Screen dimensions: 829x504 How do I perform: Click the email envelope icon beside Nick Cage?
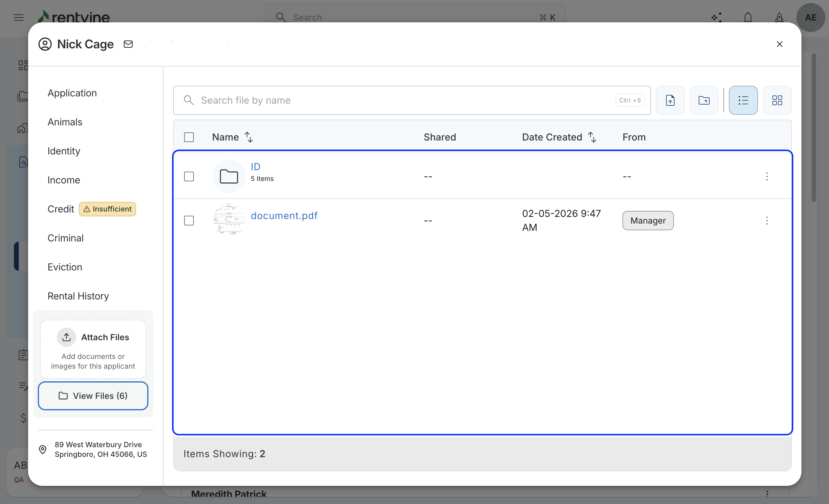(x=128, y=44)
